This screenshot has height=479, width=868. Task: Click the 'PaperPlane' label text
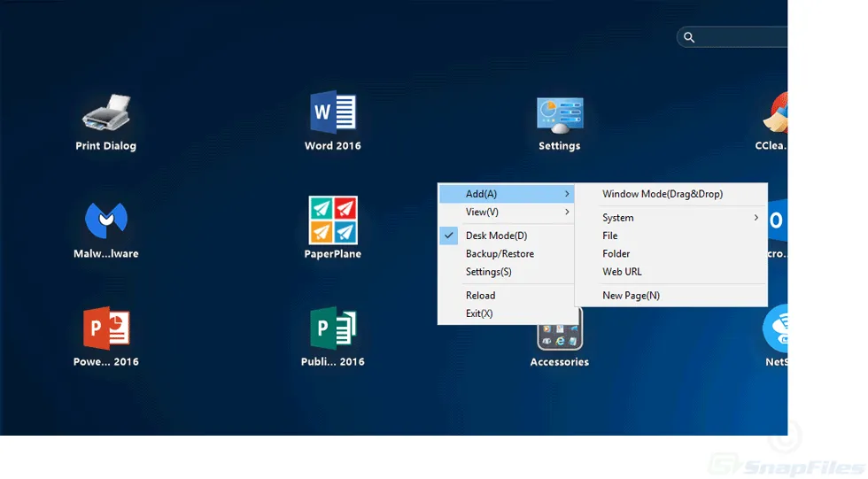[333, 254]
